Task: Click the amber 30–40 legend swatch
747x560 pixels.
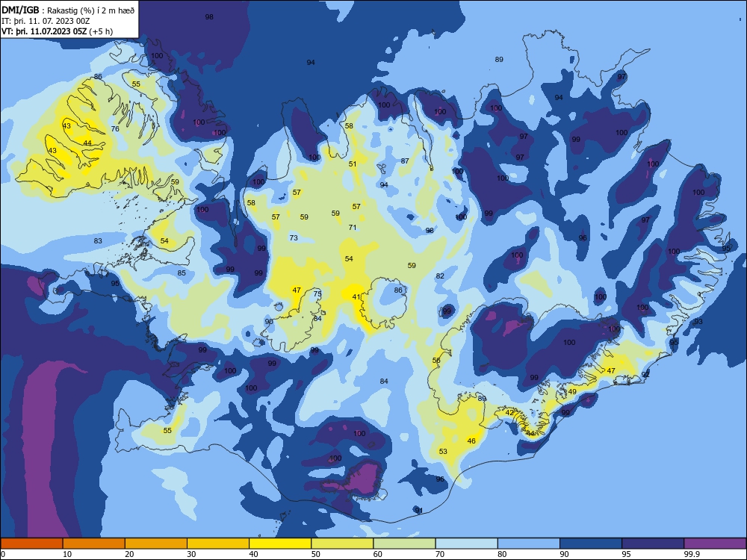Action: pyautogui.click(x=218, y=544)
